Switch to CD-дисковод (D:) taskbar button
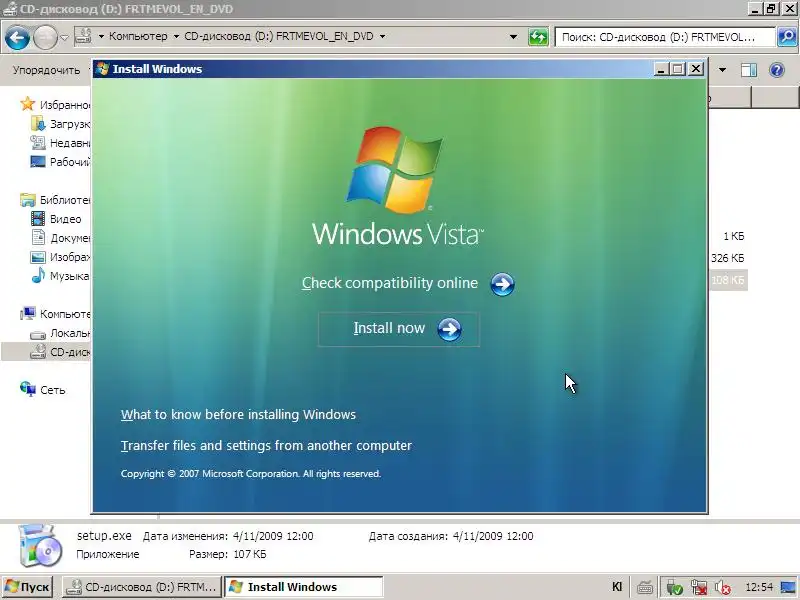800x600 pixels. [142, 587]
